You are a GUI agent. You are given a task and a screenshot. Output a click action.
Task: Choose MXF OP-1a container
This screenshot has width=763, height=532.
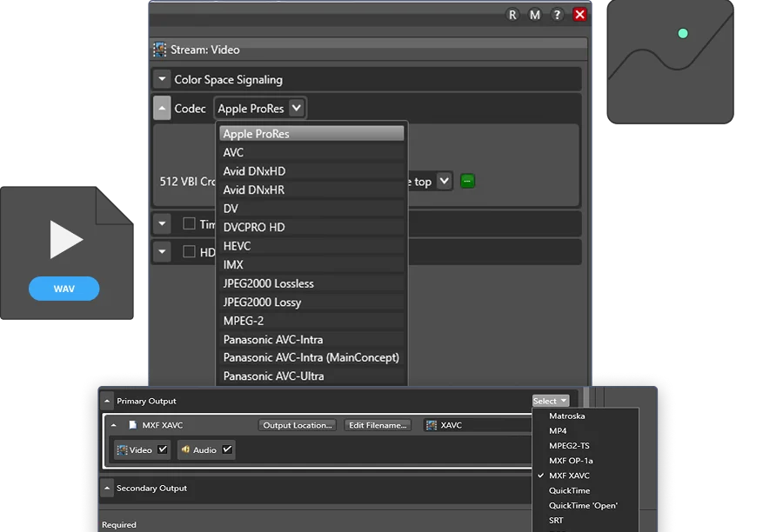click(x=586, y=461)
